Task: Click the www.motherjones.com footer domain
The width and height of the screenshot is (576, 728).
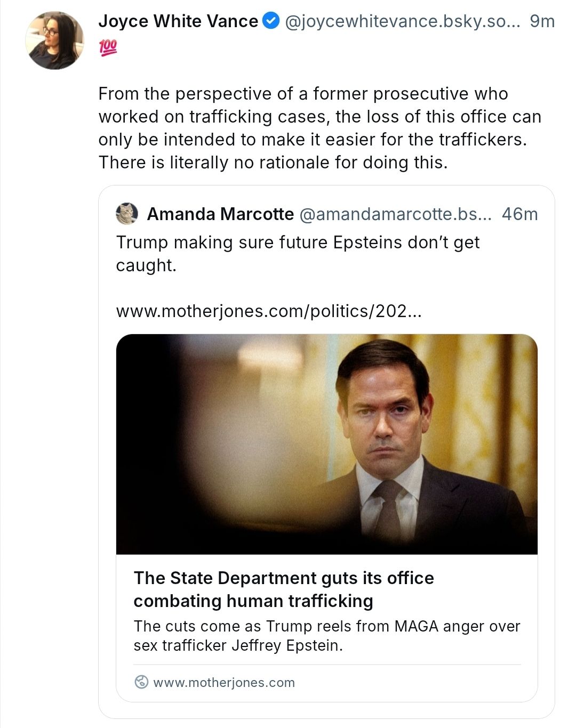Action: [223, 682]
